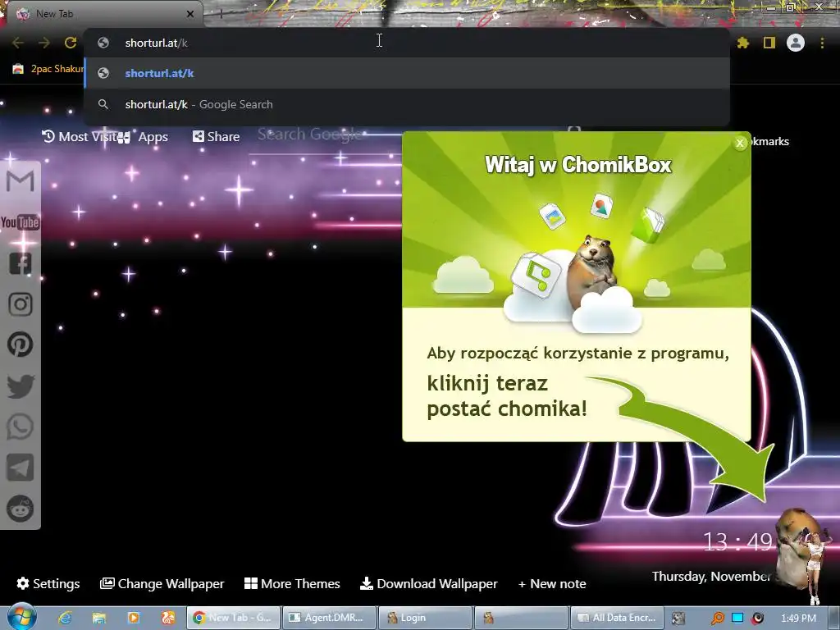The height and width of the screenshot is (630, 840).
Task: Open Instagram from the sidebar
Action: (x=21, y=304)
